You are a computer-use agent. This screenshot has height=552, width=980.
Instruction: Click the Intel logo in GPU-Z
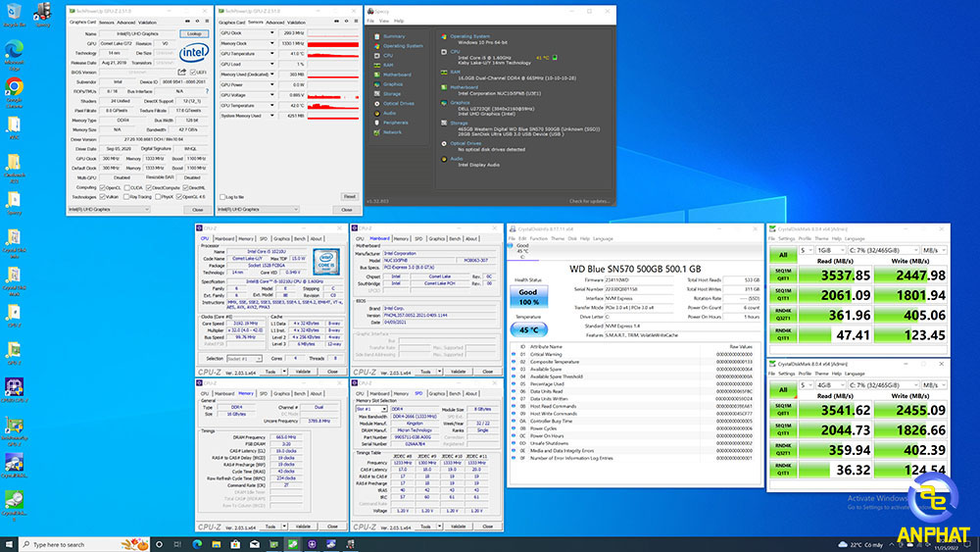tap(194, 53)
